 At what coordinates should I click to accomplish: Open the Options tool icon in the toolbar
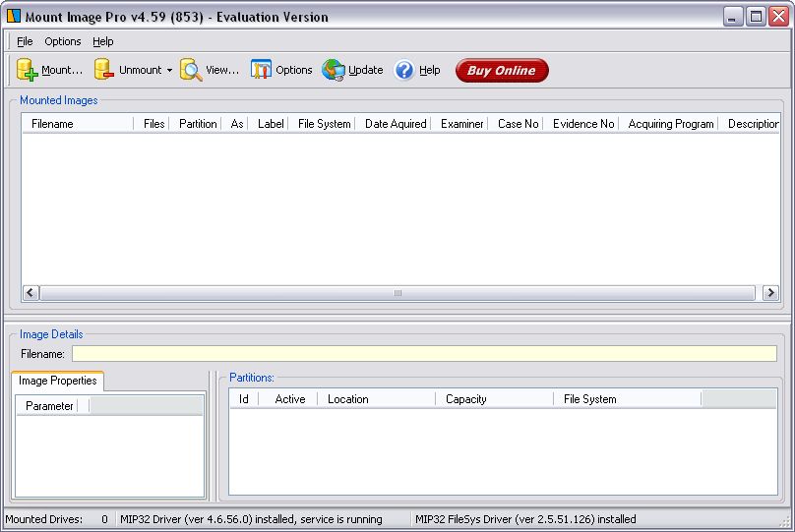pos(261,70)
